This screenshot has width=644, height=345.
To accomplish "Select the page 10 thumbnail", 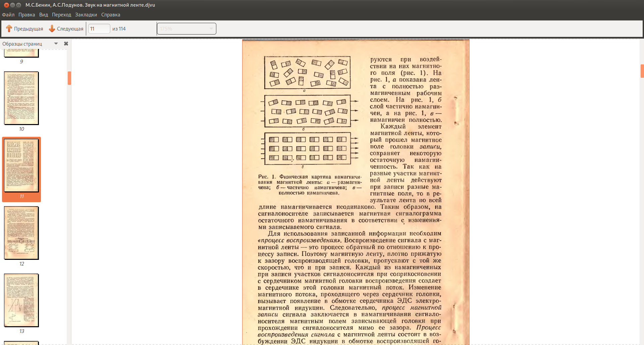I will click(x=21, y=98).
